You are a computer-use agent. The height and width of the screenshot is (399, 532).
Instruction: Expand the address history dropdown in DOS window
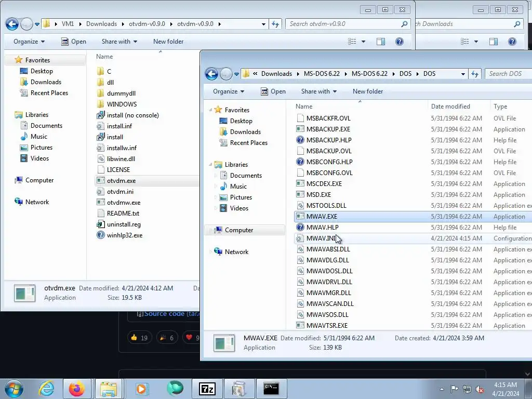[x=463, y=74]
